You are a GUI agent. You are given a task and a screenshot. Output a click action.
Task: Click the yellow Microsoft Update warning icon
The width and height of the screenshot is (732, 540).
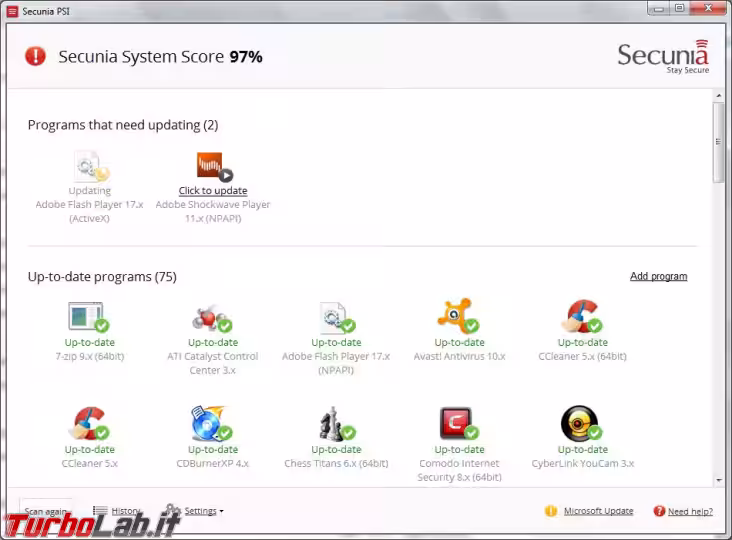pyautogui.click(x=551, y=511)
